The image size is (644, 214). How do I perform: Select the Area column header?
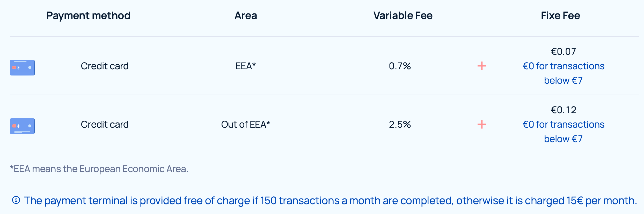click(x=246, y=16)
